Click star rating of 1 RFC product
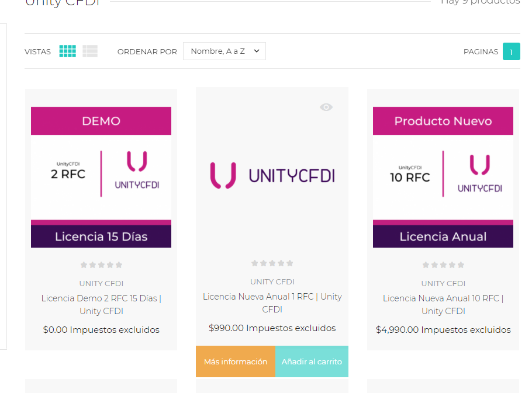The width and height of the screenshot is (532, 393). pyautogui.click(x=272, y=263)
